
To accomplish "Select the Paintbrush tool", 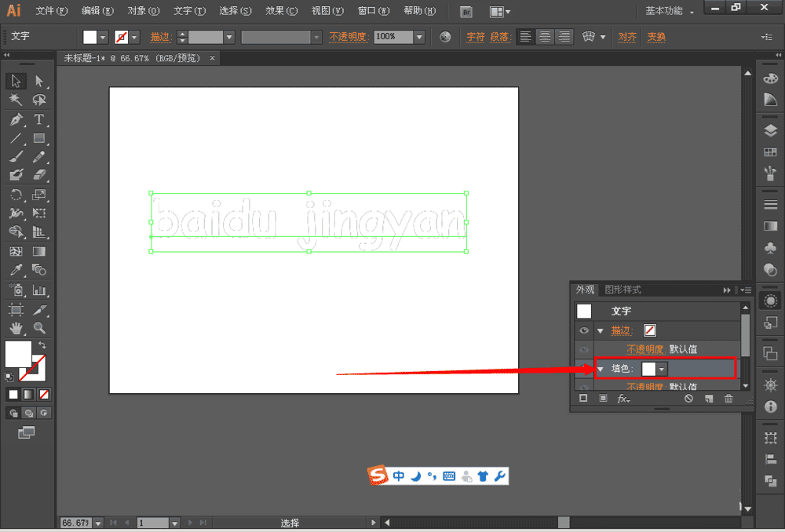I will click(16, 157).
